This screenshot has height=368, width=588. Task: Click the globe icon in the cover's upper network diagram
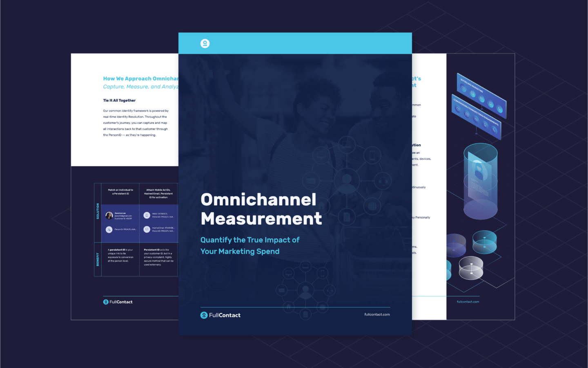pos(372,206)
